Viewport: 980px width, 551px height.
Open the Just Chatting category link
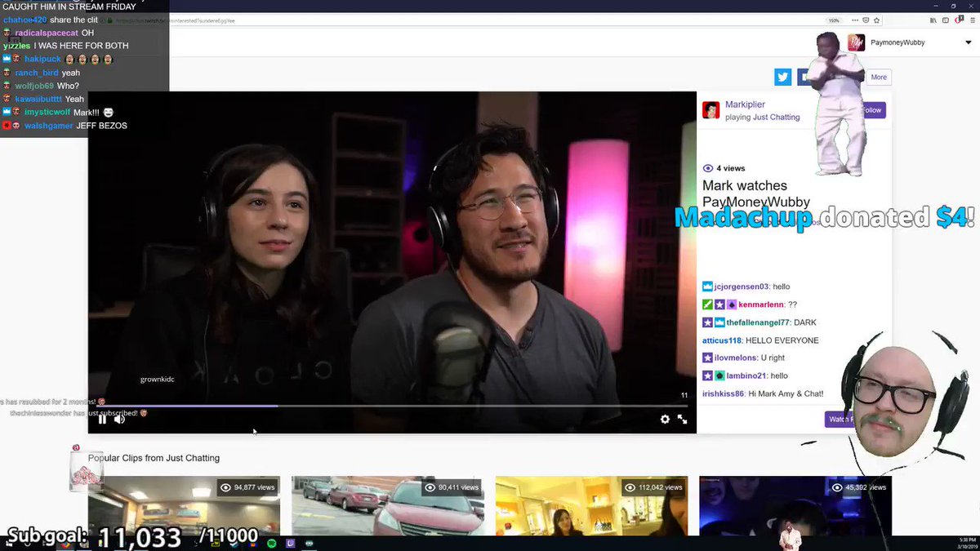point(776,118)
